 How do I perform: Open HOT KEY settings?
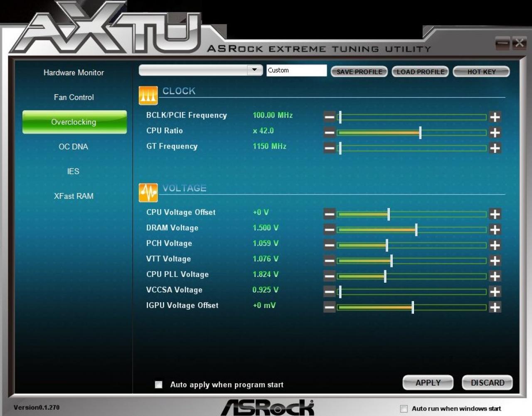coord(481,72)
